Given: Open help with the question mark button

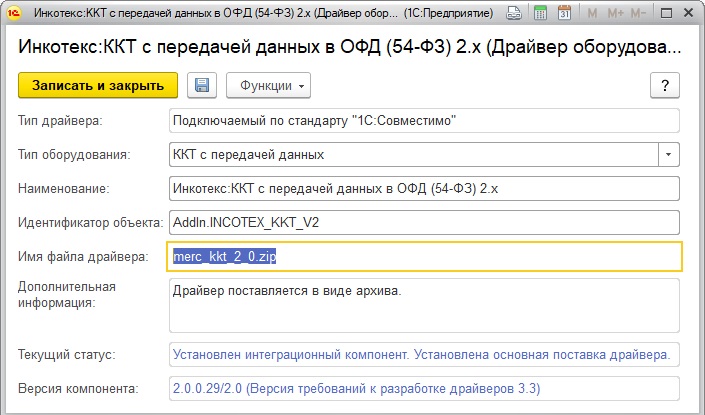Looking at the screenshot, I should pos(665,85).
